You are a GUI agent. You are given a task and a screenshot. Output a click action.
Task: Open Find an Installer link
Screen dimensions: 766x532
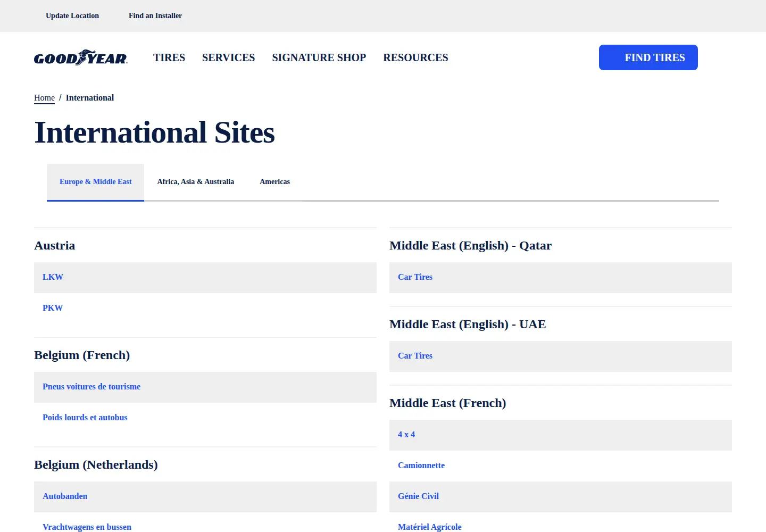click(155, 15)
